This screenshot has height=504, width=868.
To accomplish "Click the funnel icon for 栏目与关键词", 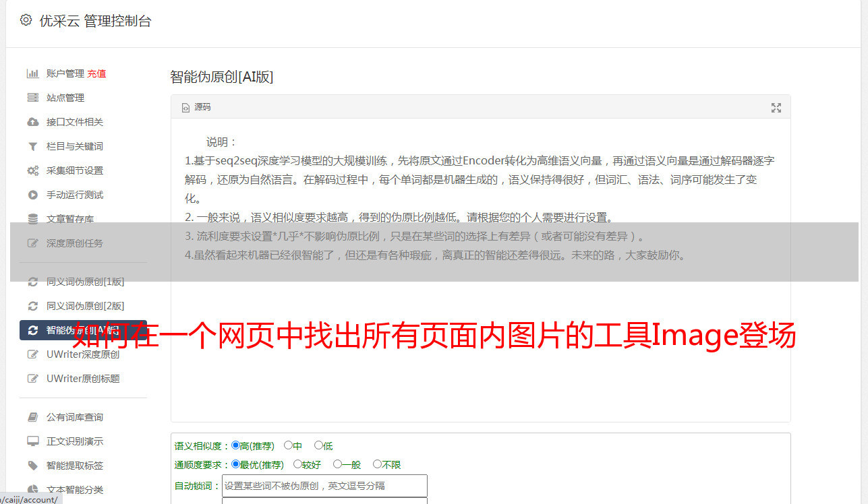I will coord(32,146).
